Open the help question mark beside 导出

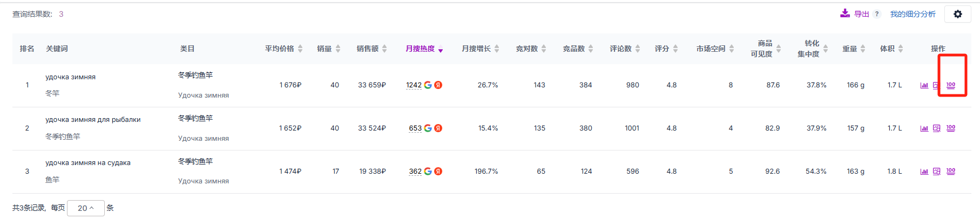click(x=877, y=14)
